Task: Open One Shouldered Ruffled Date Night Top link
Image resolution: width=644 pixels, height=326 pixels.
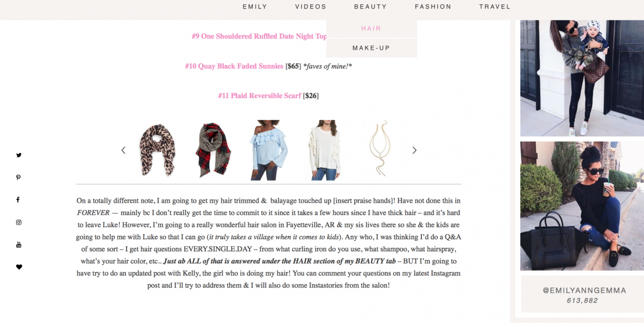Action: point(259,36)
